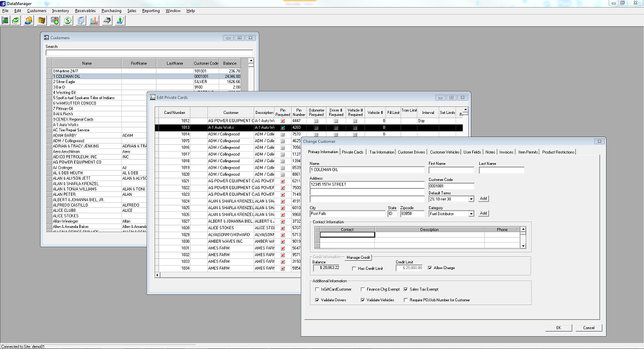
Task: Click the Balance column header in Customers
Action: point(230,63)
